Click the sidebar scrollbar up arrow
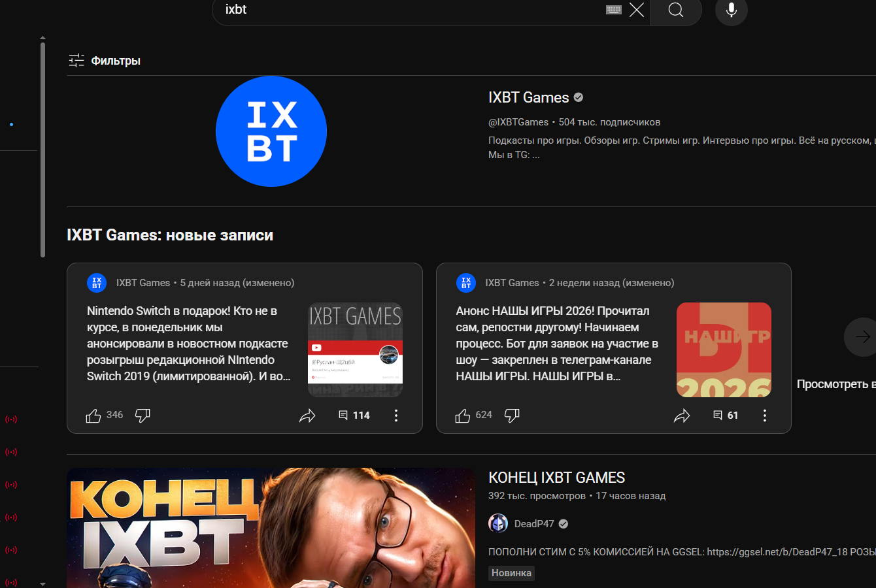The width and height of the screenshot is (876, 588). (x=42, y=38)
